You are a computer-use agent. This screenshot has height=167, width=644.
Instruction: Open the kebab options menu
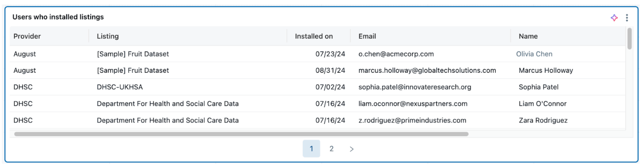click(627, 18)
